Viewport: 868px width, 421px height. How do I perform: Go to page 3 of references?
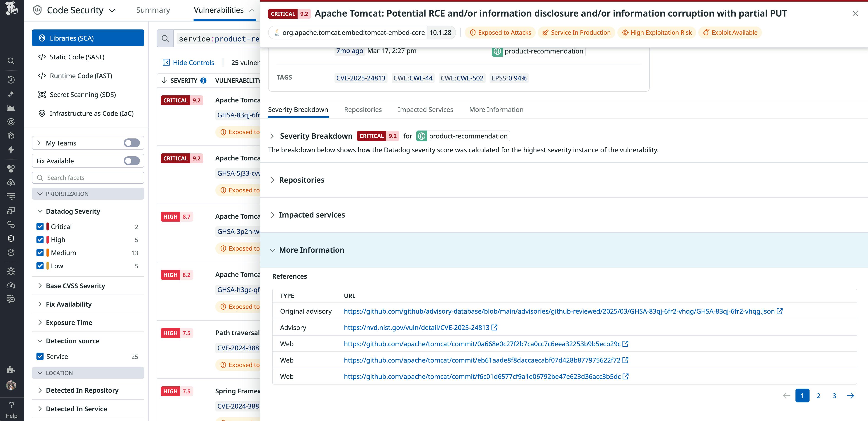(x=834, y=395)
